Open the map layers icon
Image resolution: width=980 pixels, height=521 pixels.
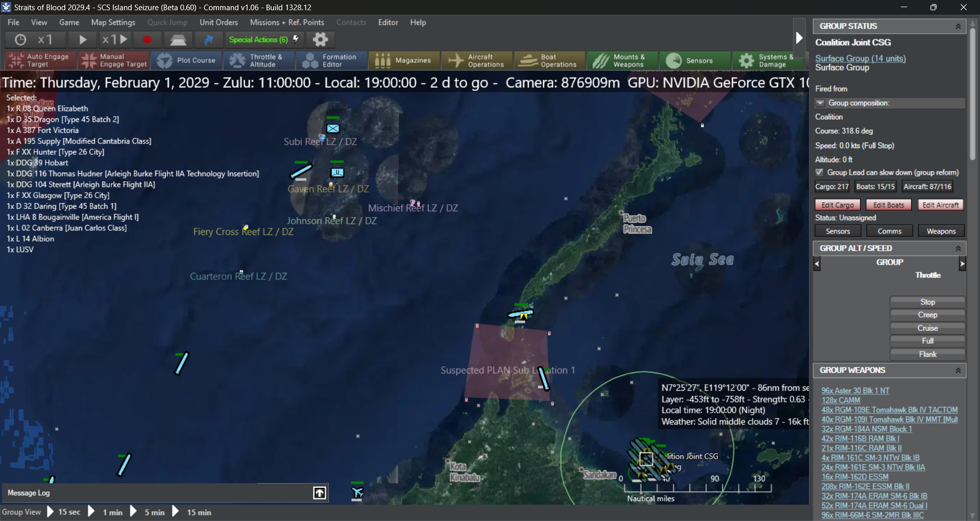[x=178, y=40]
